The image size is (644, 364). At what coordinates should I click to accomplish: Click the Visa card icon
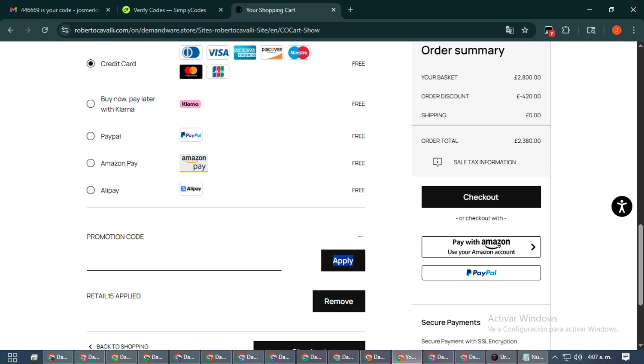tap(218, 52)
